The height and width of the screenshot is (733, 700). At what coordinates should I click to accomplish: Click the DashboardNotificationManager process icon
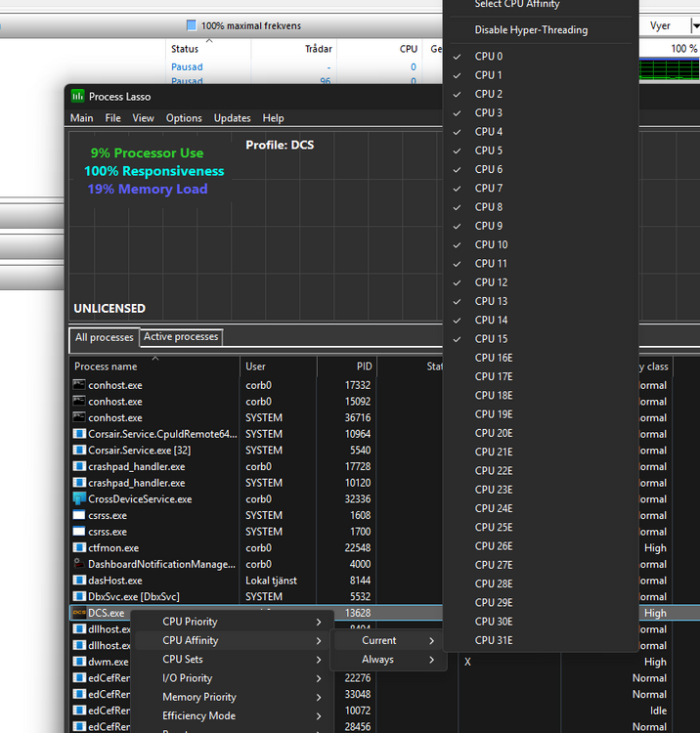[79, 564]
